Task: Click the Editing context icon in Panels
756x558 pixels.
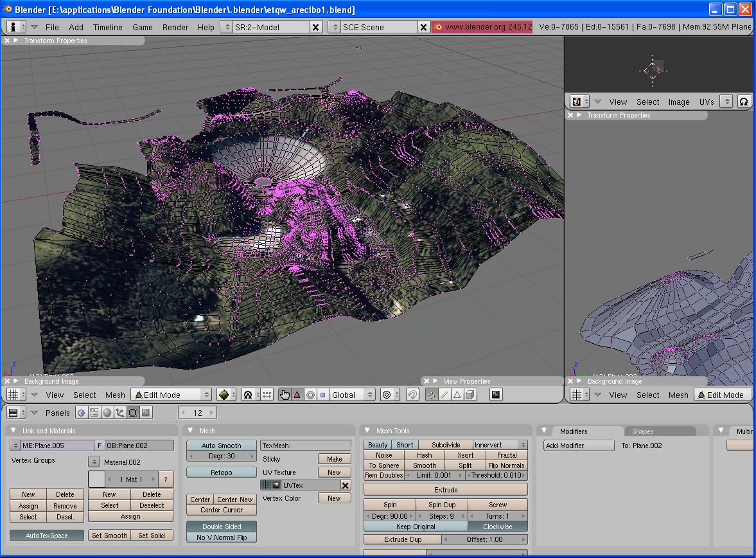Action: pos(133,413)
